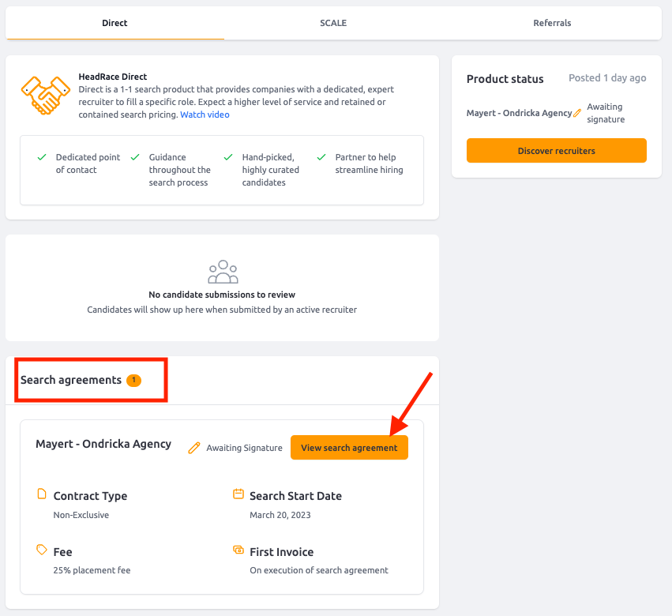Click the Fee tag icon
Screen dimensions: 672x616
point(42,550)
